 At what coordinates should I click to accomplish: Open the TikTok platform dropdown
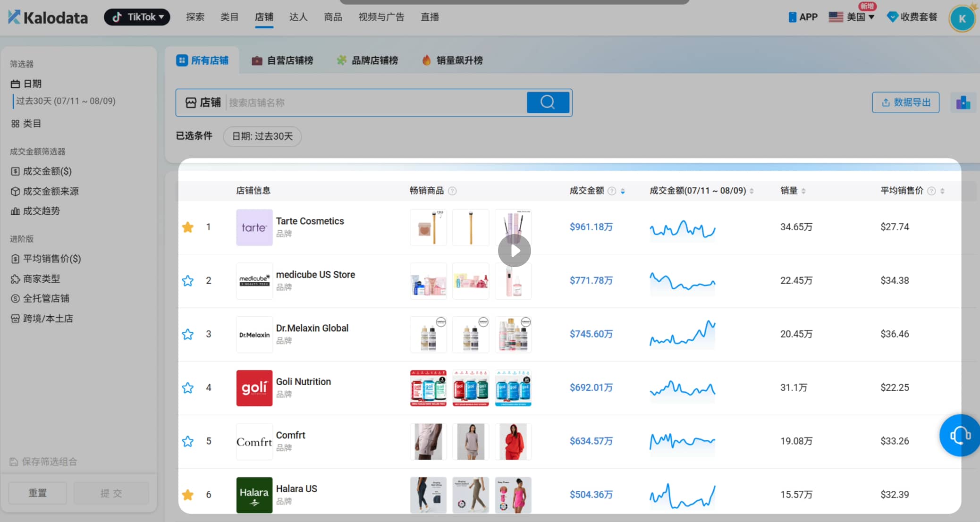coord(137,17)
